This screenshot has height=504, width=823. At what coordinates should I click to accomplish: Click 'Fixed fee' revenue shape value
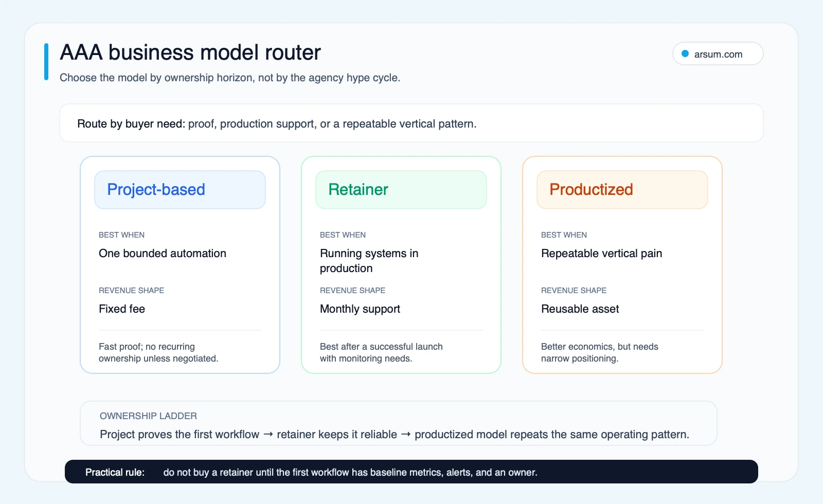(122, 309)
